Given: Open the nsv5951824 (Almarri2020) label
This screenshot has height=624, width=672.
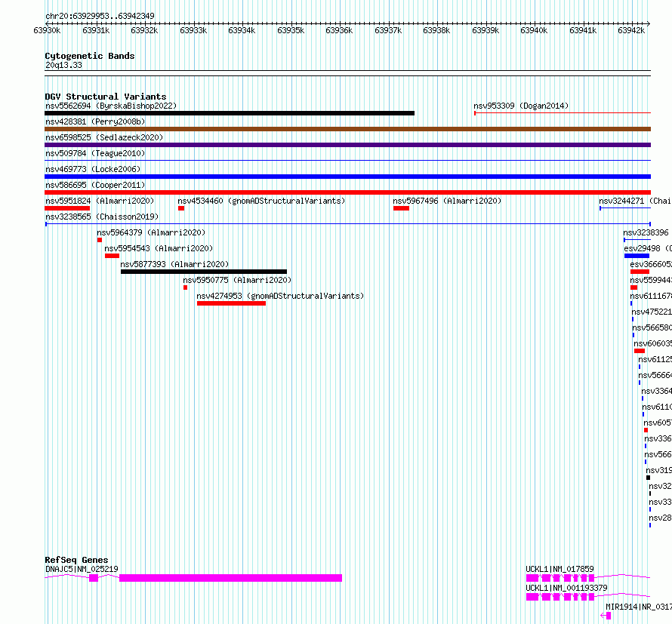Looking at the screenshot, I should (x=100, y=201).
